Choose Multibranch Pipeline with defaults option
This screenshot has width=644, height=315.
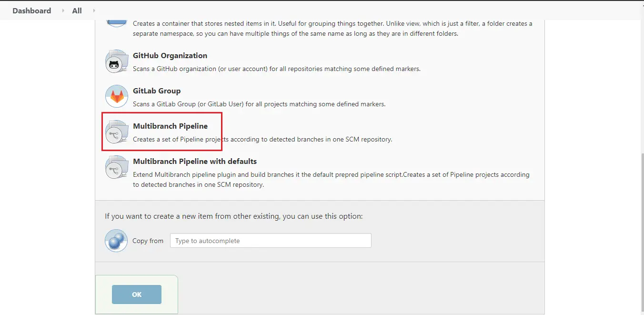pyautogui.click(x=195, y=161)
